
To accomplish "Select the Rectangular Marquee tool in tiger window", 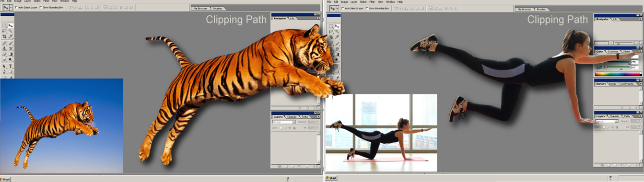I will coord(4,26).
